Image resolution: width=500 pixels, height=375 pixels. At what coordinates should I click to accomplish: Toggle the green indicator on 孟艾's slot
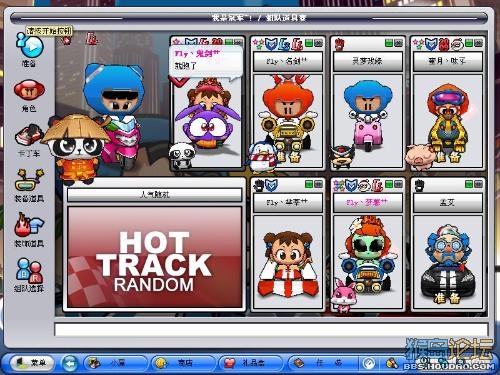(469, 184)
